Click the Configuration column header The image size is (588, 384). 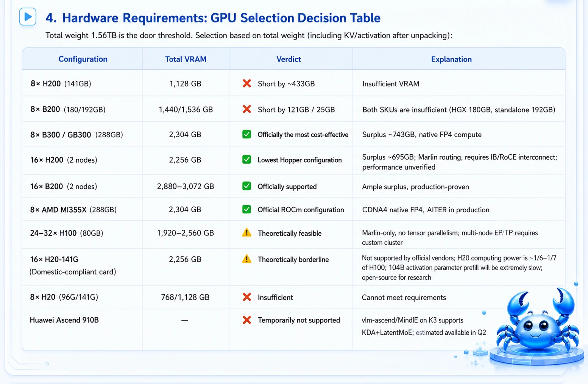[83, 59]
